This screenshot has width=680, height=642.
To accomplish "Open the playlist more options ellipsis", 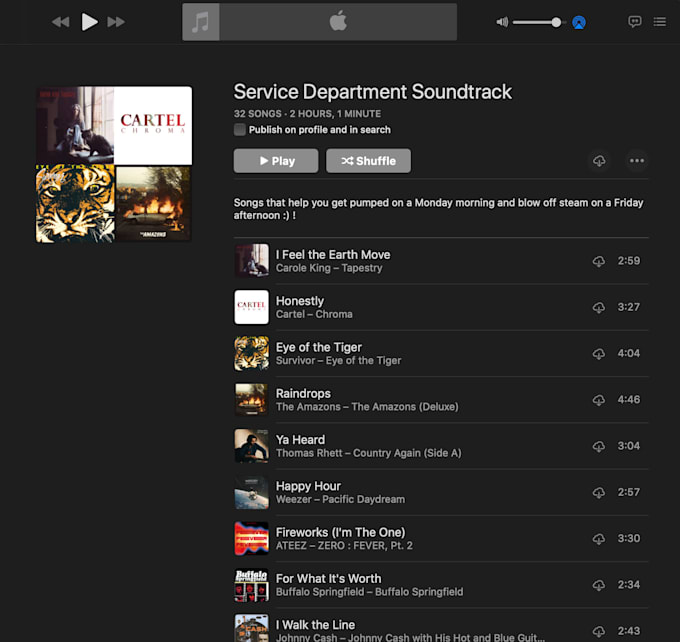I will (x=637, y=161).
